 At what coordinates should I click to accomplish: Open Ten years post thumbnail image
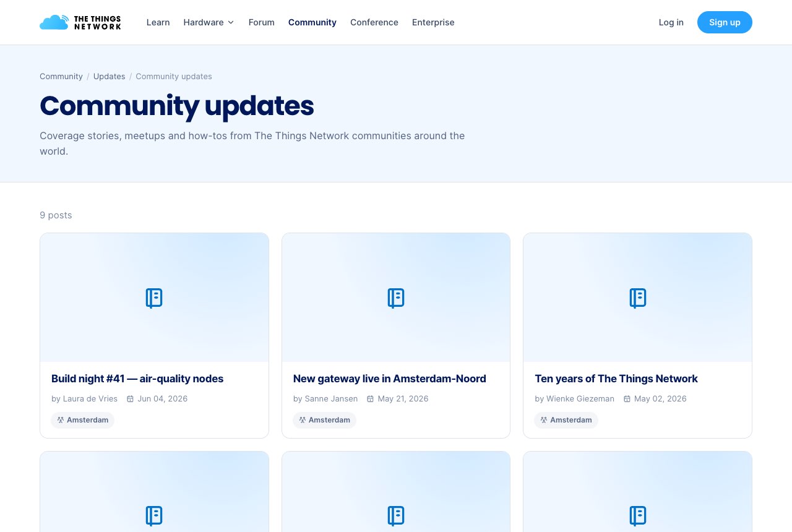click(637, 298)
